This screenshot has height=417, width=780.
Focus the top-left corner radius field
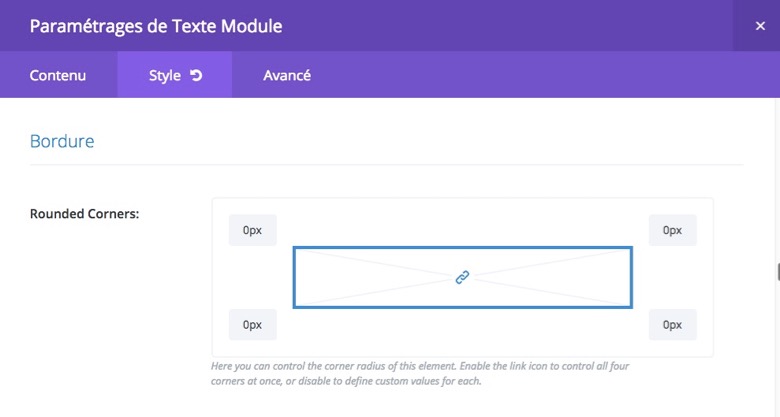pos(253,230)
